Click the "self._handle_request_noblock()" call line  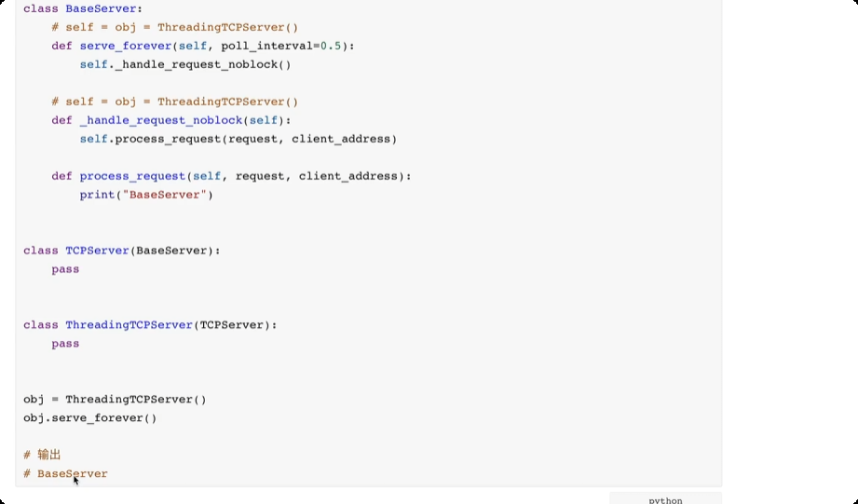tap(185, 64)
